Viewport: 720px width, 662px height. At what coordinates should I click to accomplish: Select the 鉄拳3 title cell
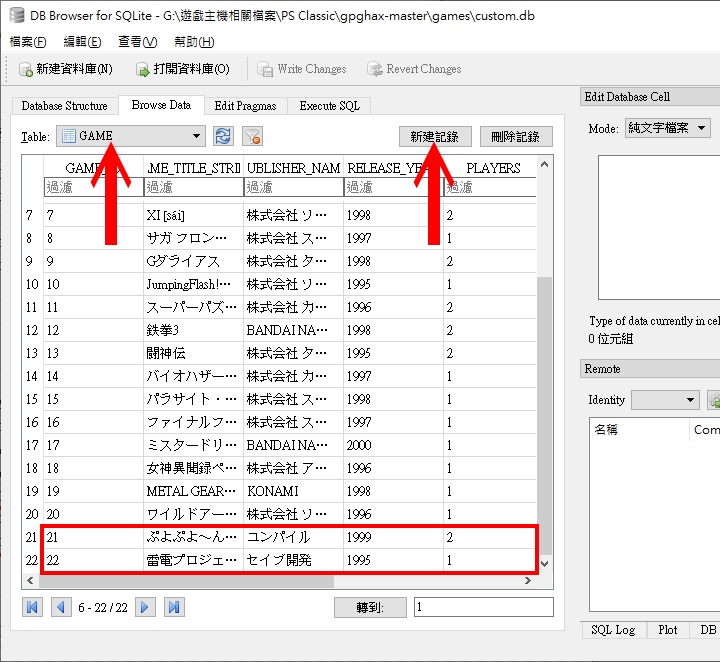[x=193, y=330]
